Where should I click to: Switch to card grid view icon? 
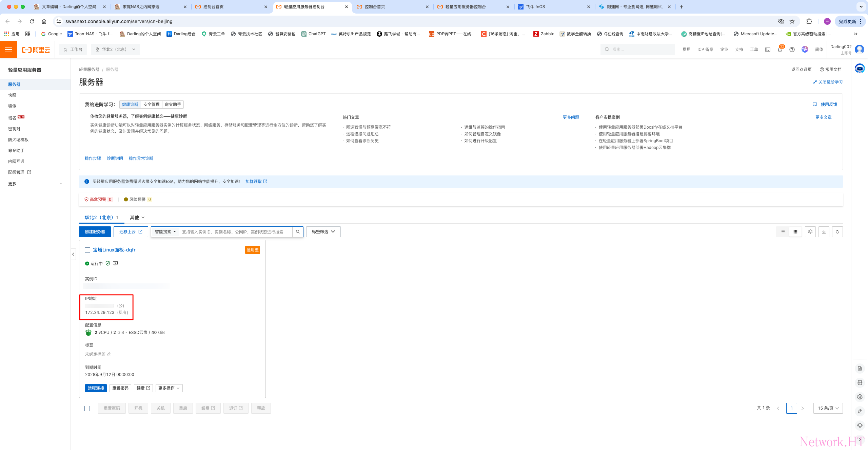tap(795, 232)
